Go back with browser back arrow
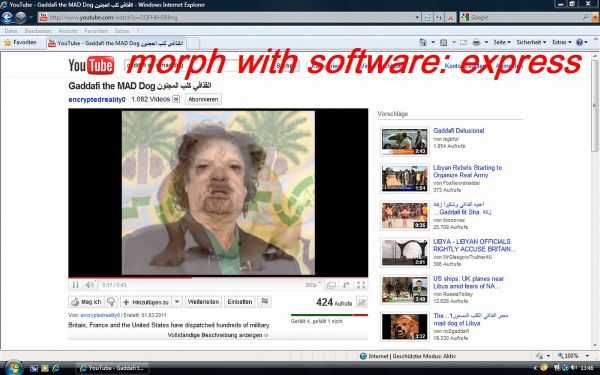Viewport: 600px width, 375px height. coord(7,17)
